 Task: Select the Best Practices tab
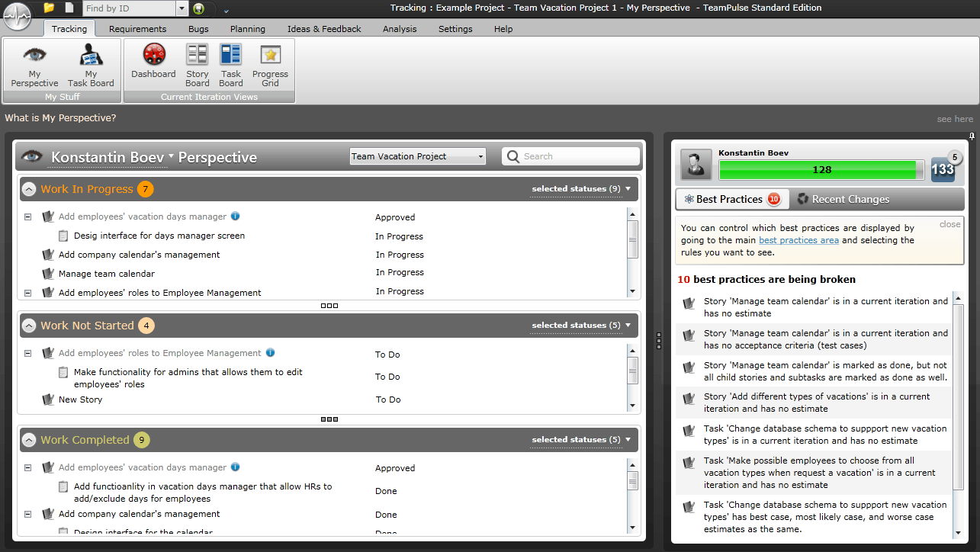click(x=731, y=199)
